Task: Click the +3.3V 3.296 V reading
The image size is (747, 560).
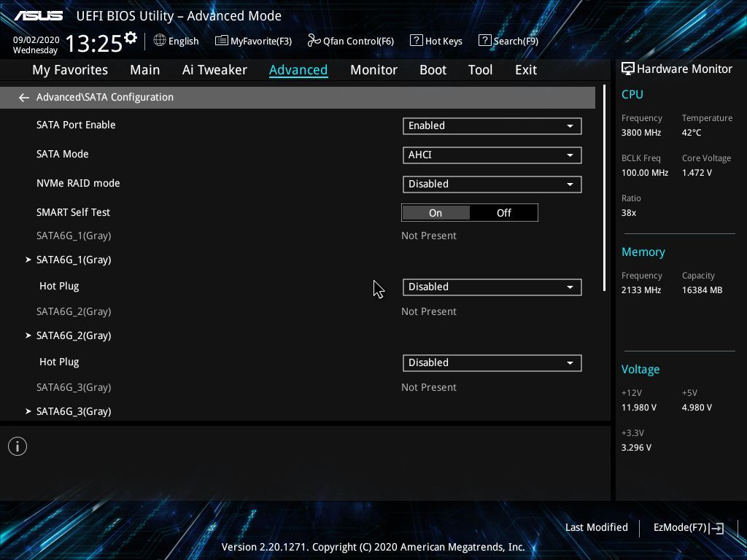Action: point(636,448)
